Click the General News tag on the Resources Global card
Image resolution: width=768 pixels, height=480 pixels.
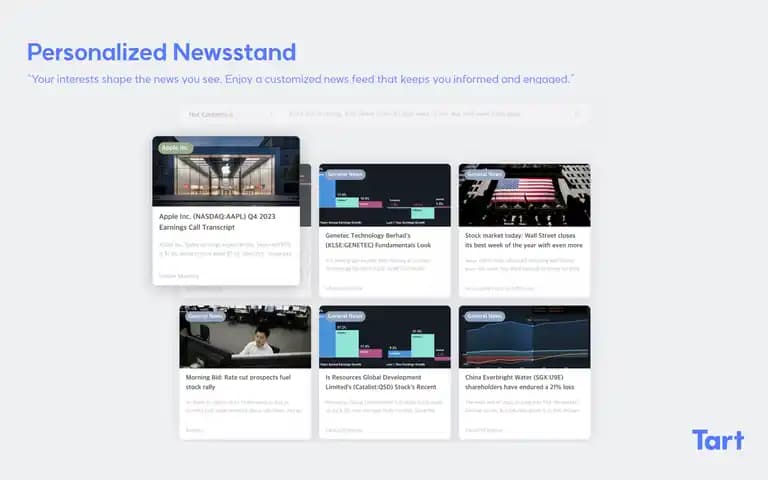tap(345, 316)
